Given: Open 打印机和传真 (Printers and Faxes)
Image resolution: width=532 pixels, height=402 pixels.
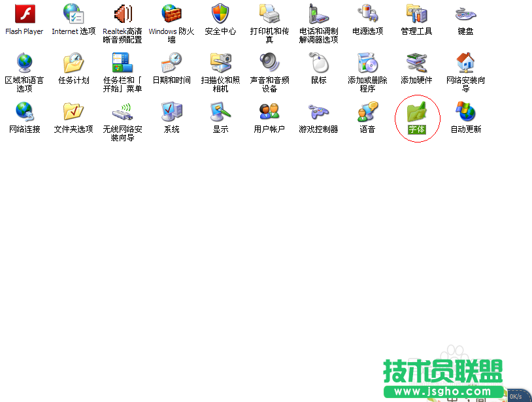Looking at the screenshot, I should pyautogui.click(x=269, y=14).
